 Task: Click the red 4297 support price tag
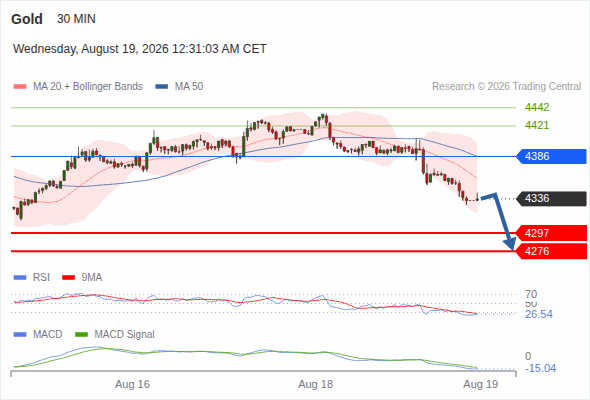(551, 233)
